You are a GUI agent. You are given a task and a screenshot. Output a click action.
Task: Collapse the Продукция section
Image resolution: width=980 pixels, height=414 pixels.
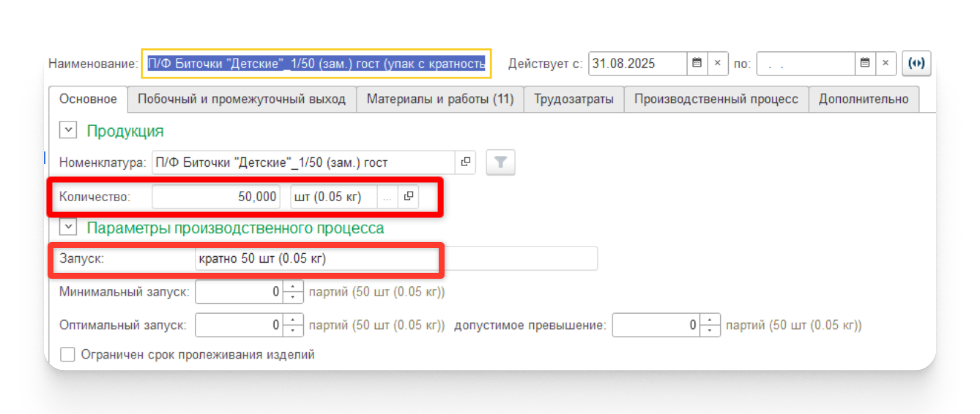68,130
